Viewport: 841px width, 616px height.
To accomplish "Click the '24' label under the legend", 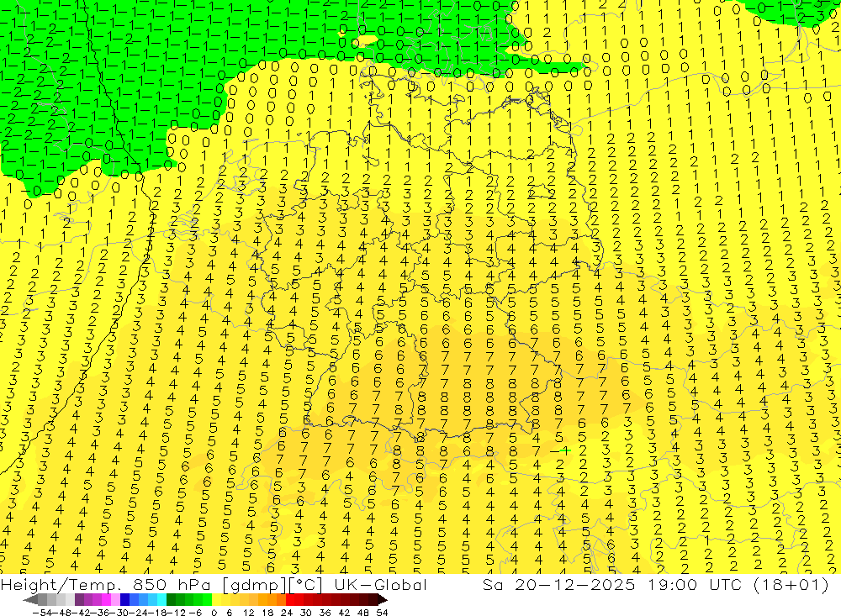I will click(287, 613).
